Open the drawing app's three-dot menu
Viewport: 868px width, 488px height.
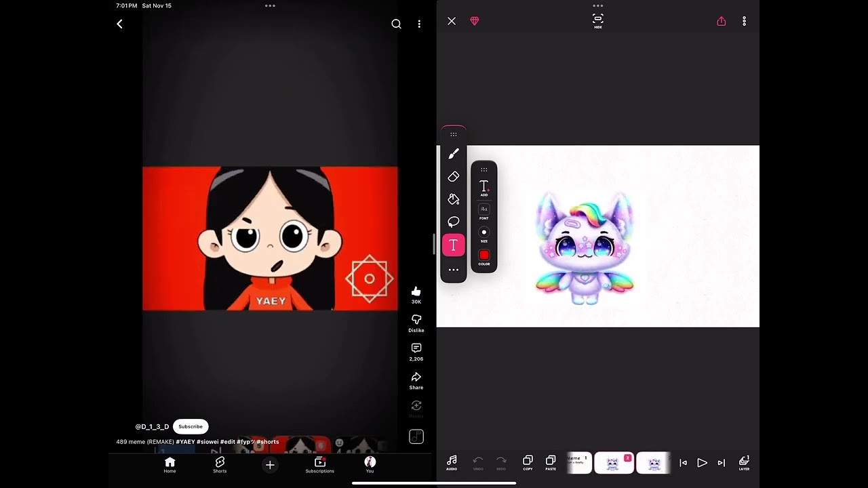pyautogui.click(x=744, y=22)
